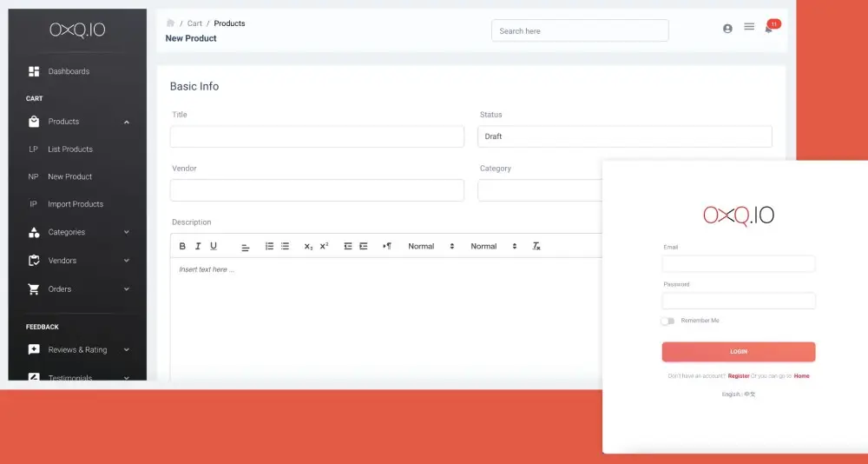Open the user account profile icon
Viewport: 868px width, 464px height.
pyautogui.click(x=727, y=29)
